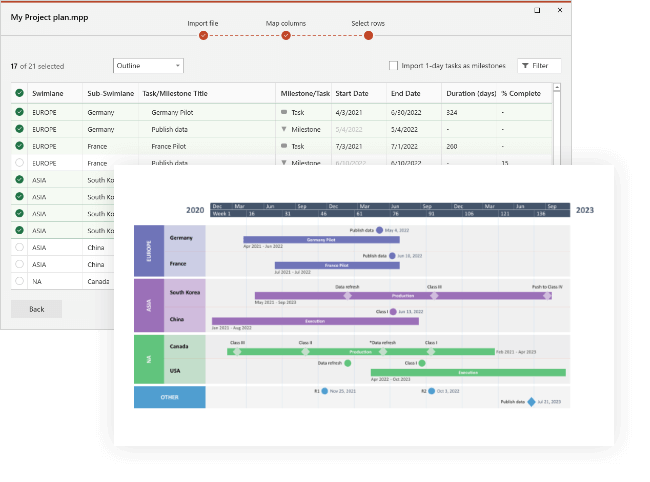This screenshot has width=650, height=482.
Task: Click the Publish data milestone circle for Germany
Action: [379, 230]
